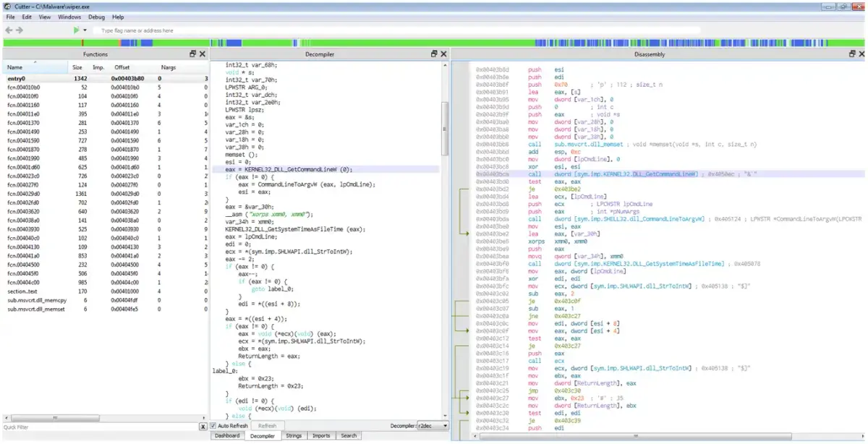Select function fcn.00401990
Image resolution: width=868 pixels, height=444 pixels.
(106, 158)
